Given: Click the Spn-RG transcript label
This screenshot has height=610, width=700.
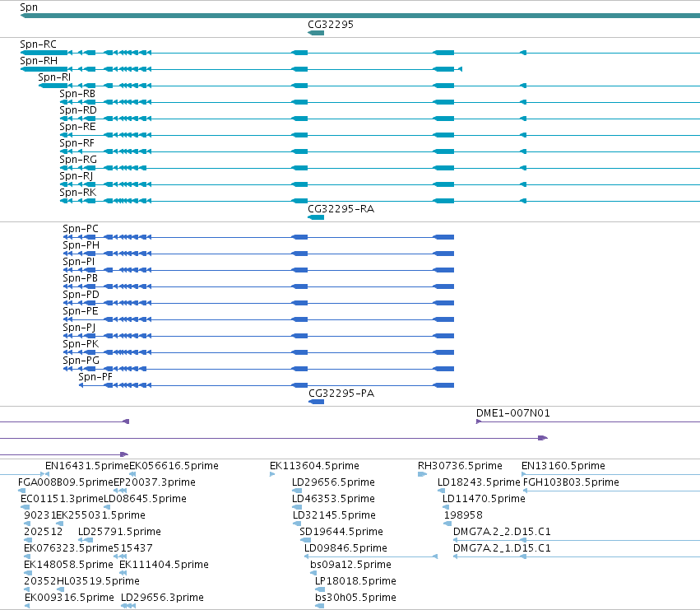Looking at the screenshot, I should (78, 160).
